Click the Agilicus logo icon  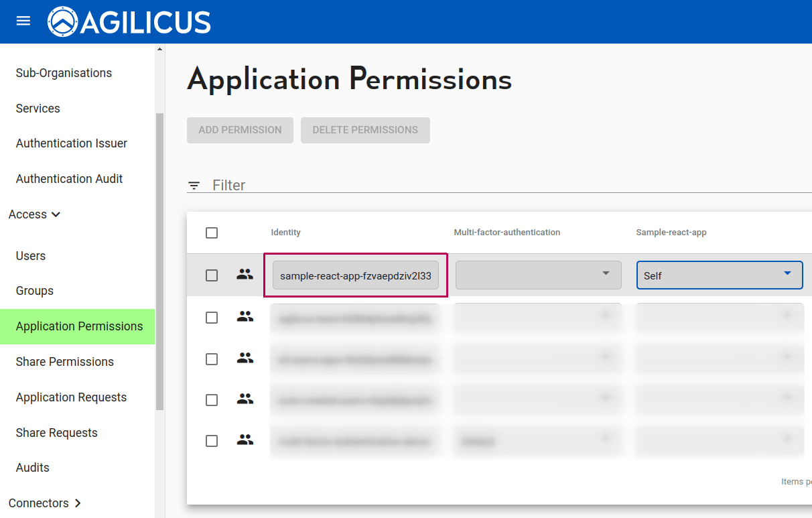(62, 21)
